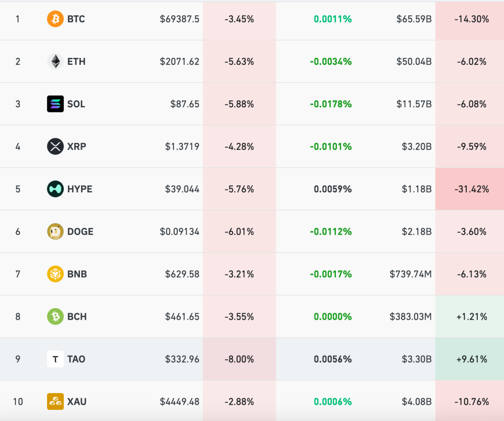Viewport: 504px width, 421px height.
Task: Click SOL funding rate -0.0178%
Action: pyautogui.click(x=331, y=104)
